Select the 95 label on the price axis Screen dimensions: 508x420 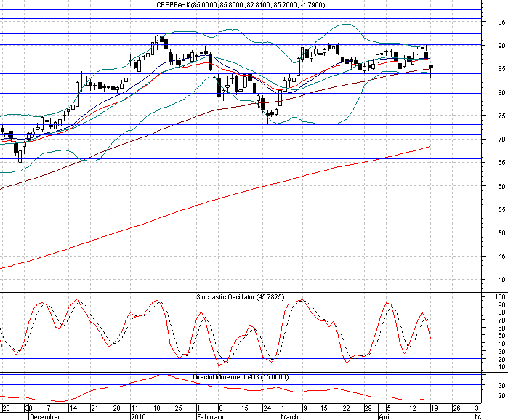501,23
